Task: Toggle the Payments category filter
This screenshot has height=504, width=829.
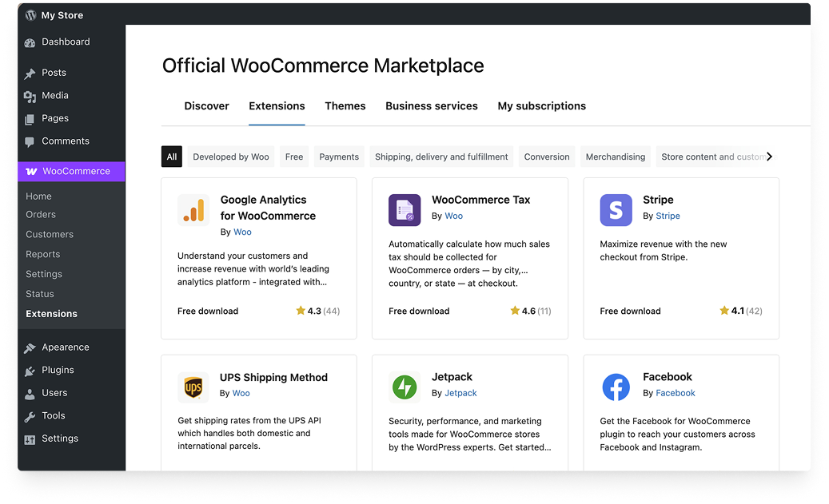Action: coord(338,157)
